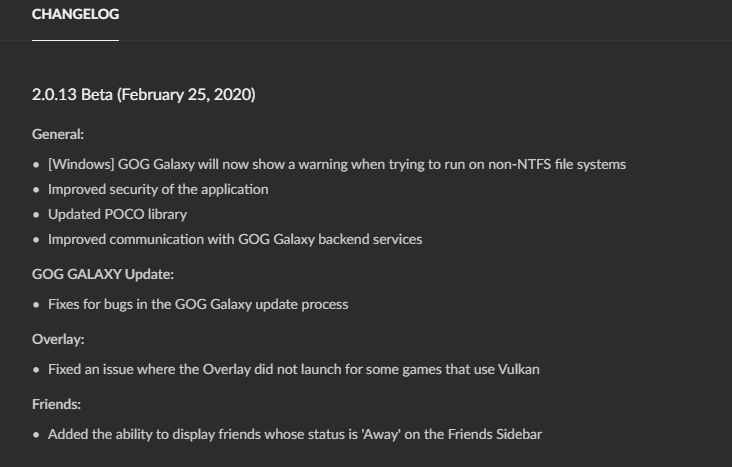Click the non-NTFS file systems warning line

tap(336, 164)
